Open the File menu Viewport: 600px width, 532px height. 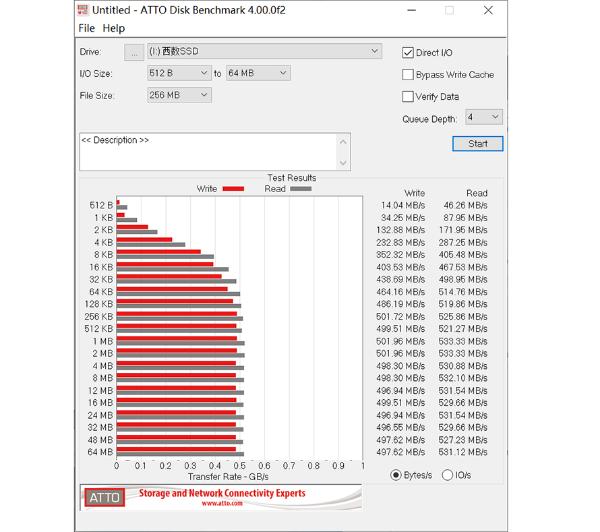click(86, 28)
